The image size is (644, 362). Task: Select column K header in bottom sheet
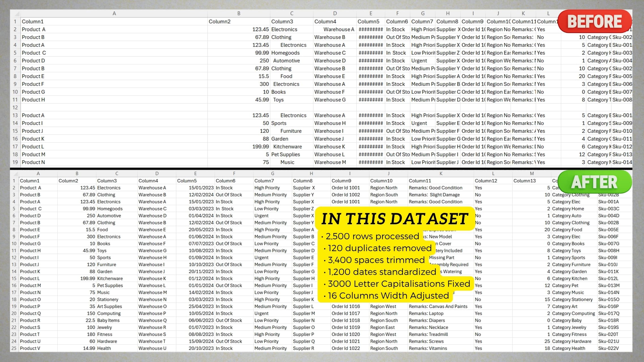click(x=441, y=173)
